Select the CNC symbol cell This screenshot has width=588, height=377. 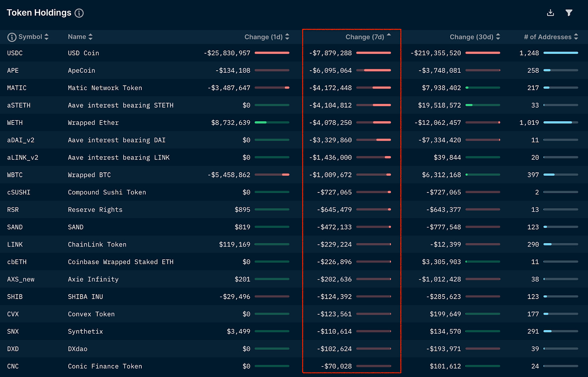pos(13,366)
